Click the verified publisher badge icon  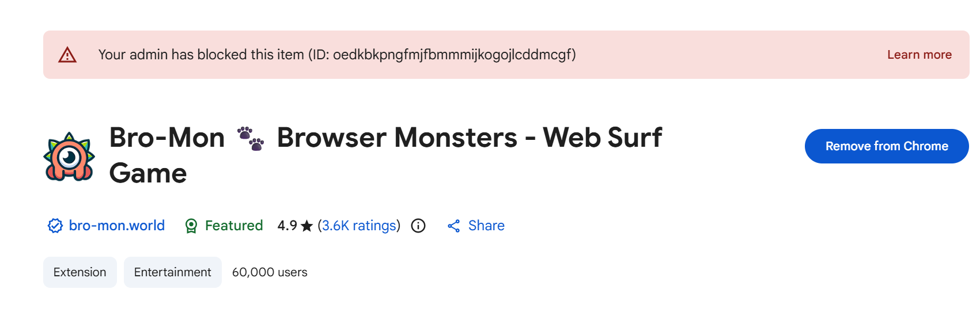[55, 226]
